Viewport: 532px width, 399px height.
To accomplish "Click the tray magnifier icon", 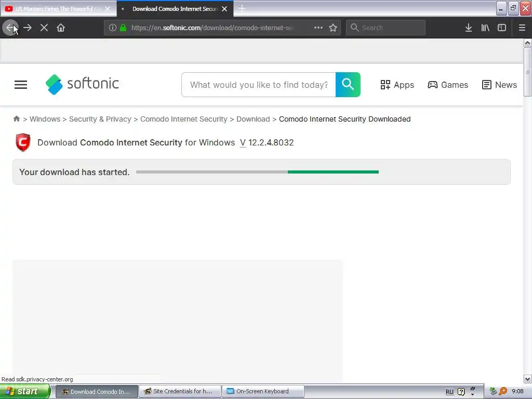I will (x=503, y=391).
